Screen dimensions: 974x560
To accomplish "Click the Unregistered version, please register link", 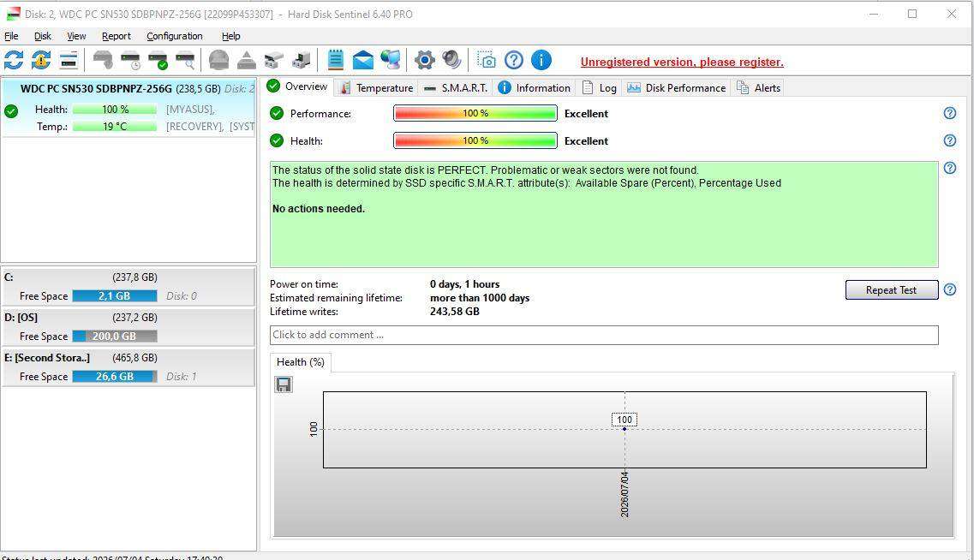I will [681, 63].
